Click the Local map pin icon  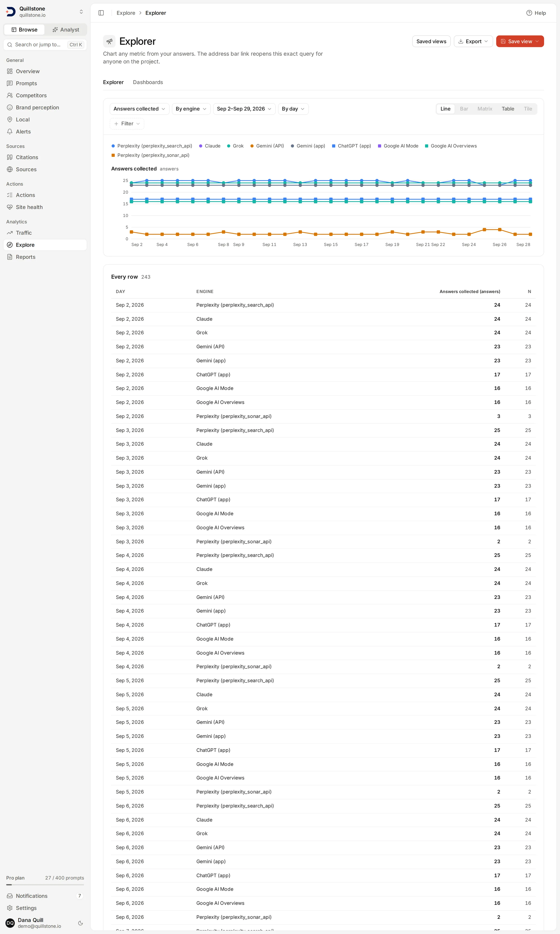click(10, 120)
